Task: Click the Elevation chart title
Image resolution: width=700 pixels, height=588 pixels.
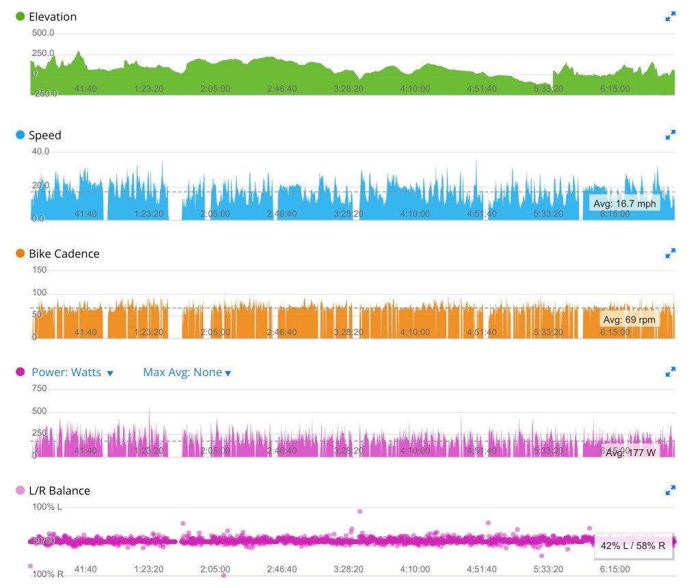Action: point(53,16)
